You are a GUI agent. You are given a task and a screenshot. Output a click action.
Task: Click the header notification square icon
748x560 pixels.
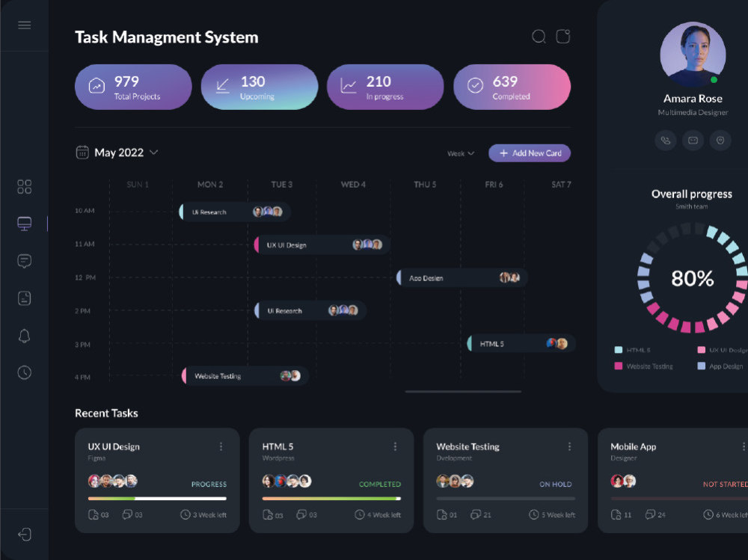[563, 36]
